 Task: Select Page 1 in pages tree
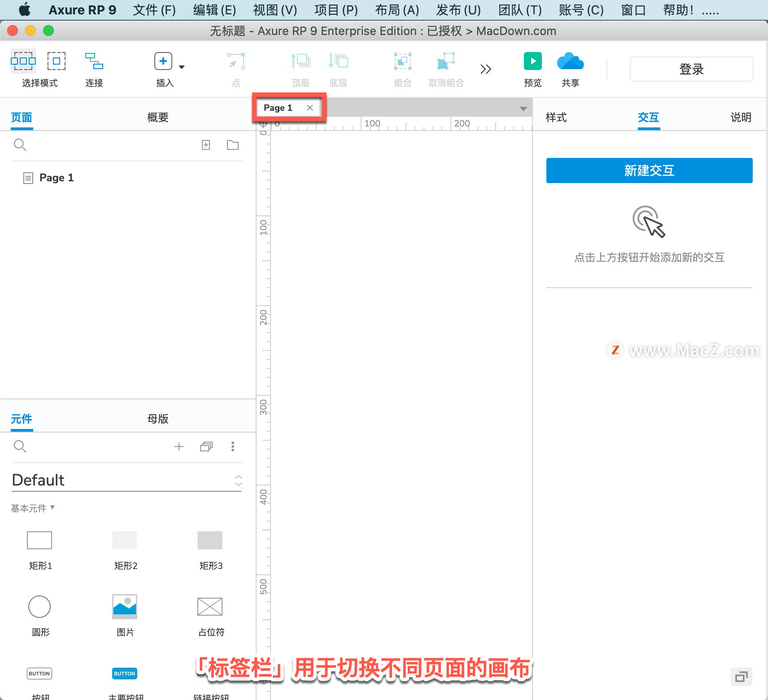(57, 178)
